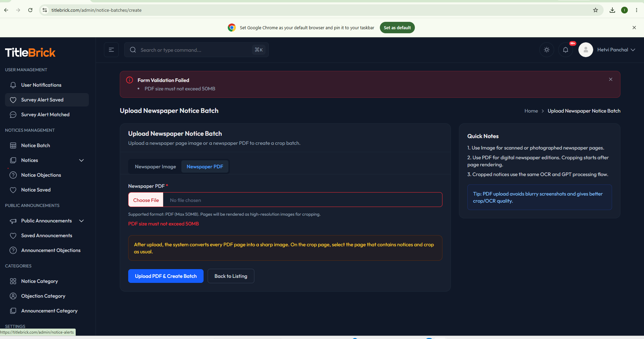
Task: Expand the Notices submenu chevron
Action: 81,160
